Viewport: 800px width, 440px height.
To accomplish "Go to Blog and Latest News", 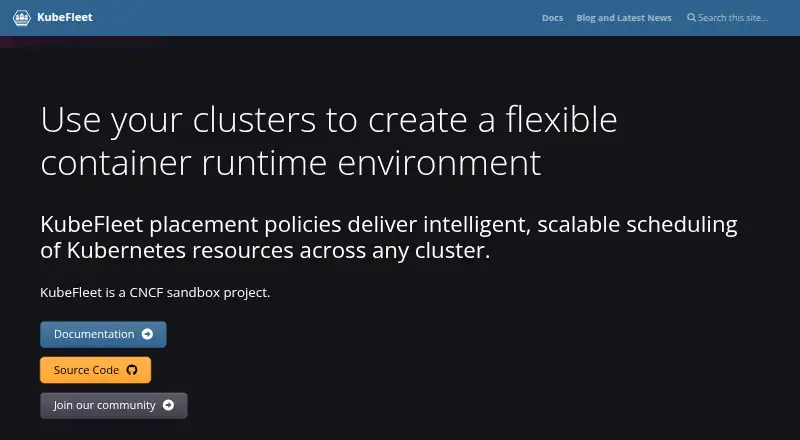I will coord(623,18).
